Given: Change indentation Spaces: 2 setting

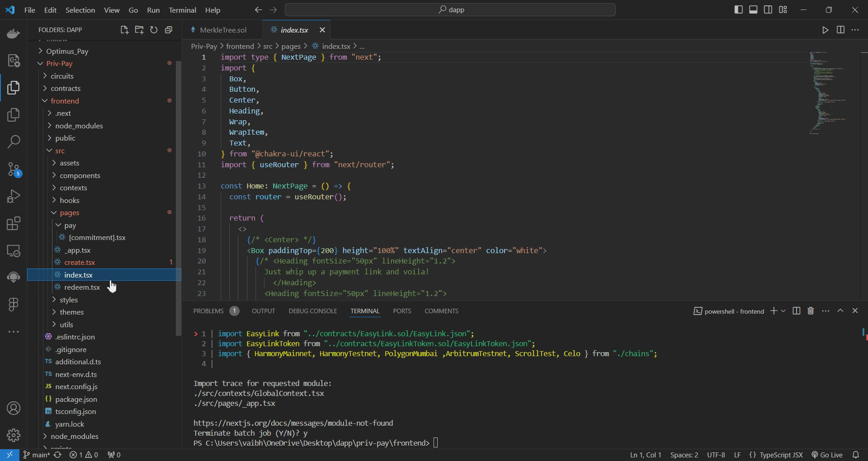Looking at the screenshot, I should [684, 455].
